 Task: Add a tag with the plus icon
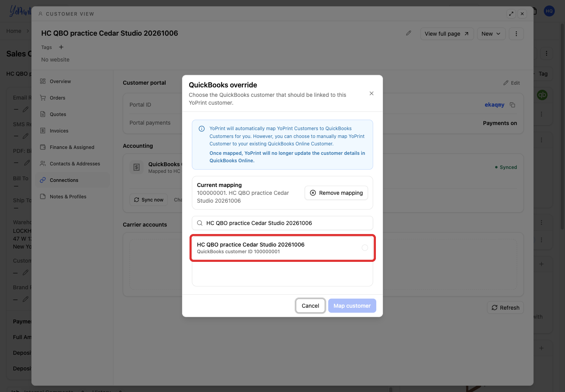pos(61,47)
